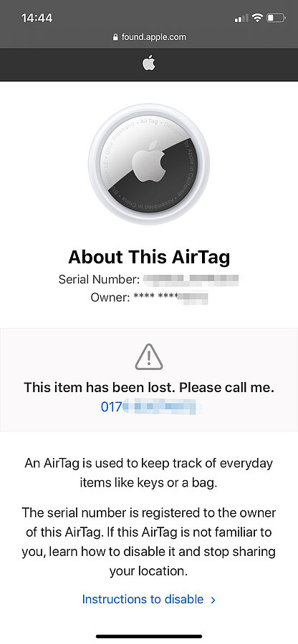Tap the Wi-Fi status icon

pos(257,18)
